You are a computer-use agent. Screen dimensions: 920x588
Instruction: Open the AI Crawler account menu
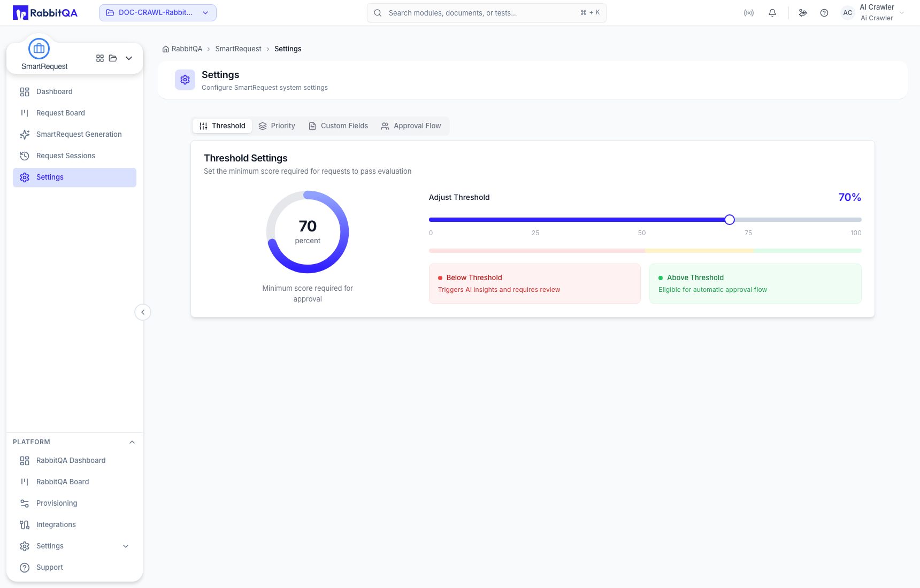click(x=873, y=13)
